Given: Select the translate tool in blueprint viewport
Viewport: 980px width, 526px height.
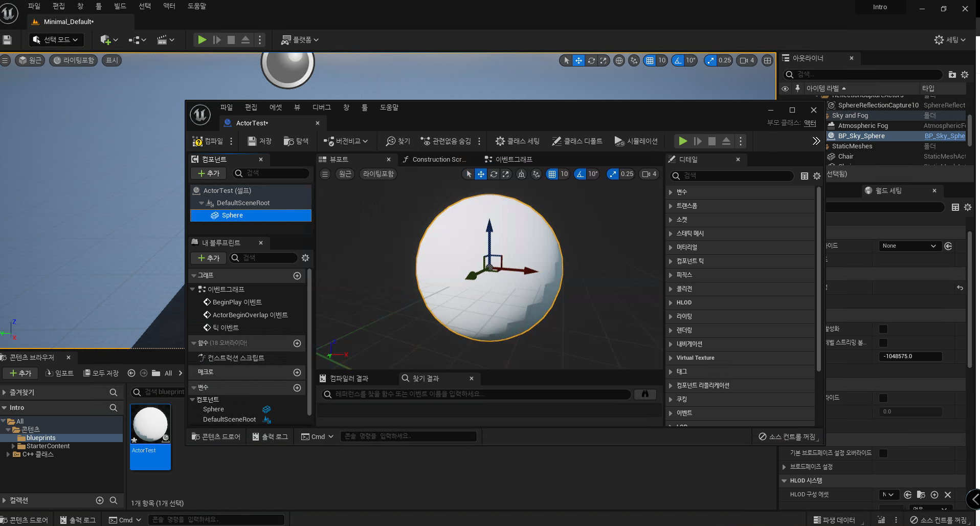Looking at the screenshot, I should pos(481,174).
